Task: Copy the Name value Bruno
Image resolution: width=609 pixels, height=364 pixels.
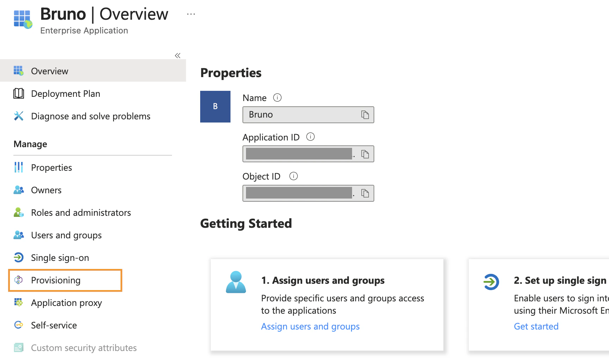Action: pos(365,114)
